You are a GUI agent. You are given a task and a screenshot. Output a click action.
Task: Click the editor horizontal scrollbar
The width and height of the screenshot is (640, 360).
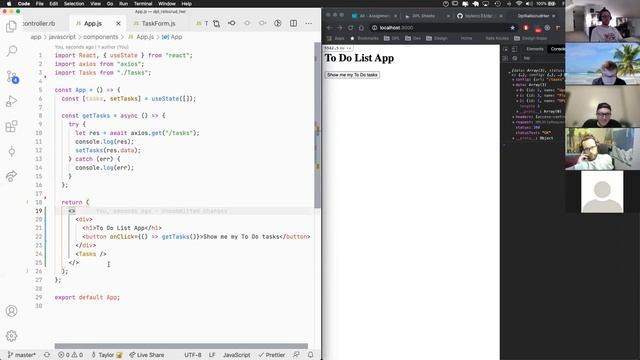[181, 346]
